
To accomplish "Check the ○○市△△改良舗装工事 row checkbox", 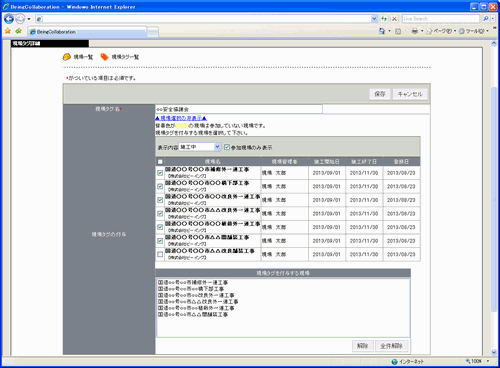I will point(160,254).
